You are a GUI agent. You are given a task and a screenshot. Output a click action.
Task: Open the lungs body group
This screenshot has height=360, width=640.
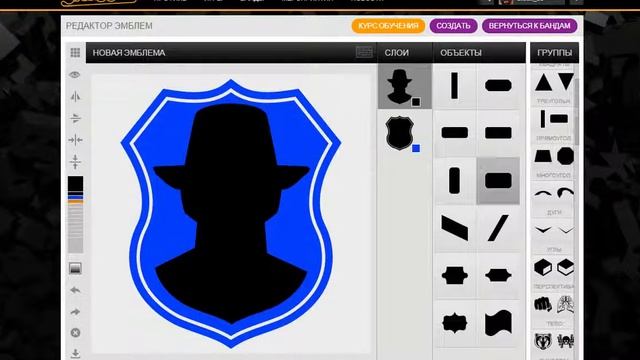click(566, 304)
